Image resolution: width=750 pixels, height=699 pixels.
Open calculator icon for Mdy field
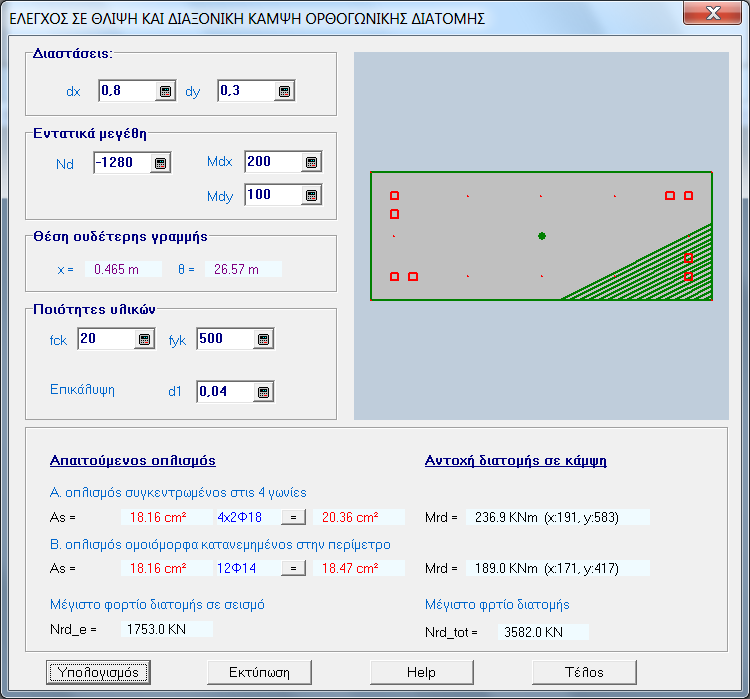click(x=311, y=195)
